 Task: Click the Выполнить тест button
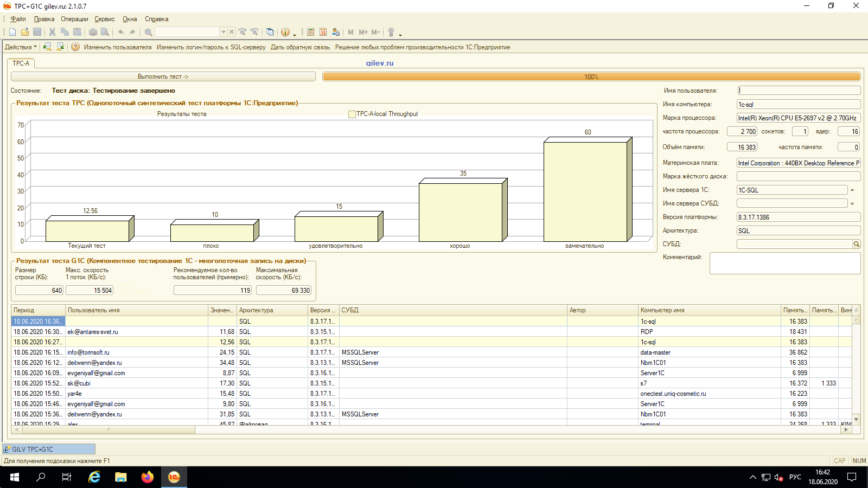point(163,76)
